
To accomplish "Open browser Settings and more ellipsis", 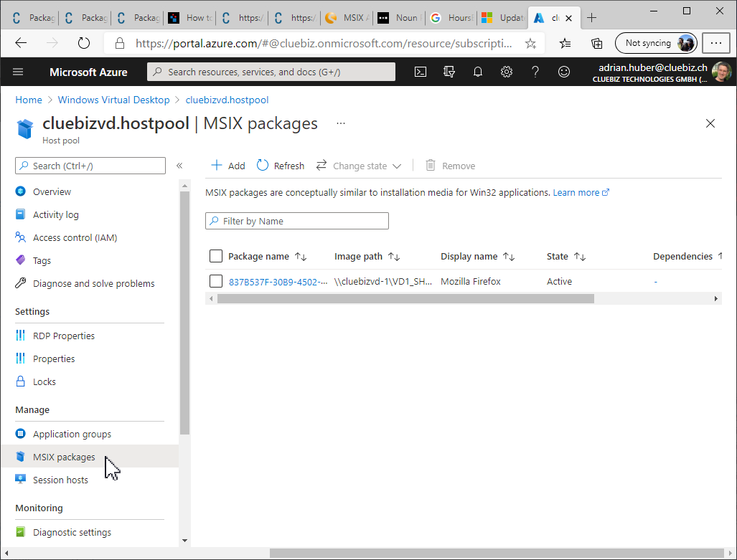I will [716, 43].
